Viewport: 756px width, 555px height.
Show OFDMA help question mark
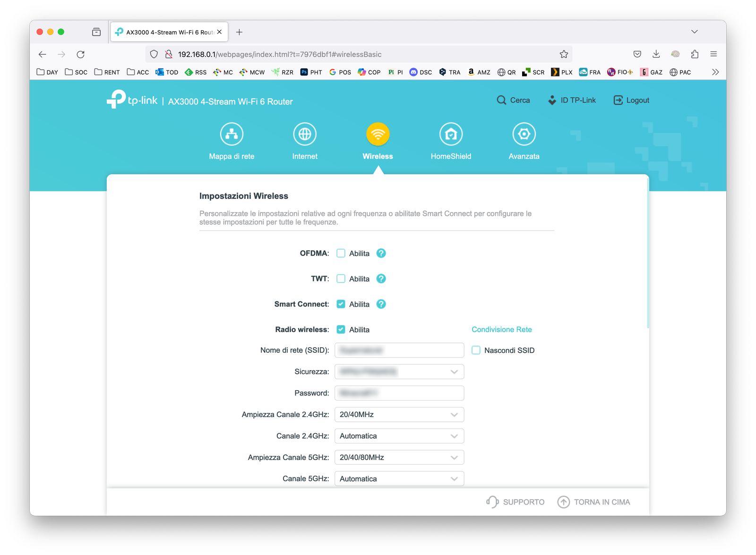coord(381,253)
